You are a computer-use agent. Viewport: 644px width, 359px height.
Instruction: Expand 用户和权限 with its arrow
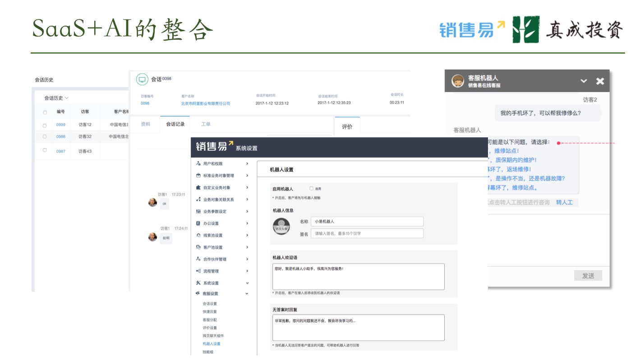pos(247,164)
